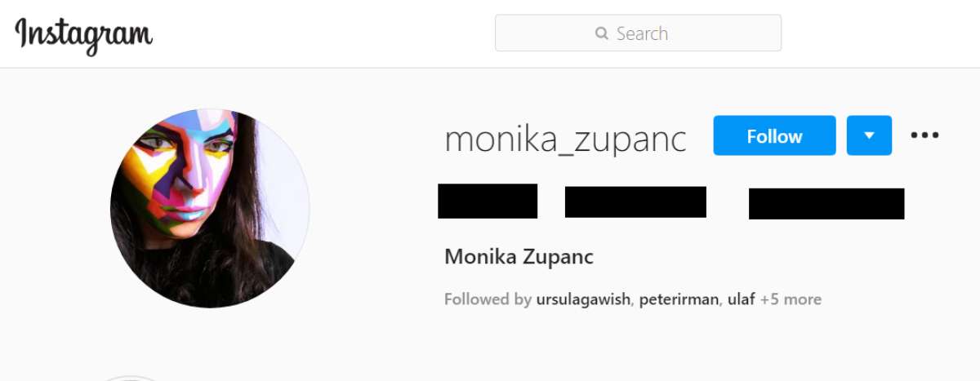Select the Monika Zupanc display name

point(519,257)
